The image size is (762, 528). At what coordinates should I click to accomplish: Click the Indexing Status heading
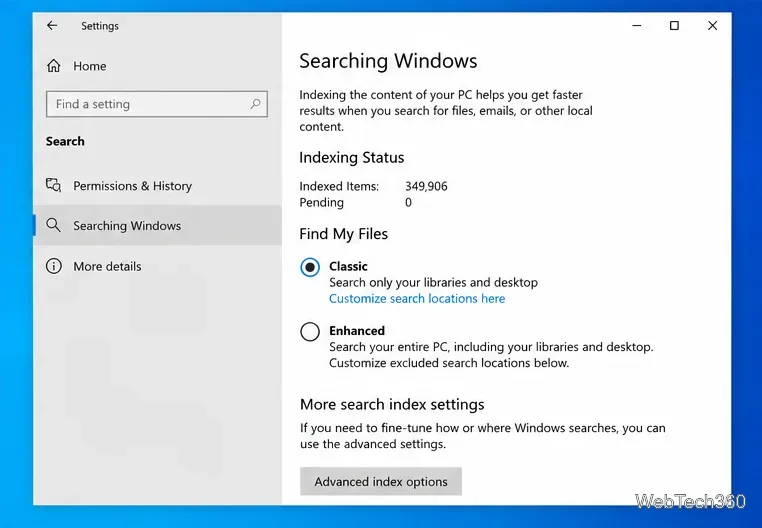pyautogui.click(x=351, y=158)
